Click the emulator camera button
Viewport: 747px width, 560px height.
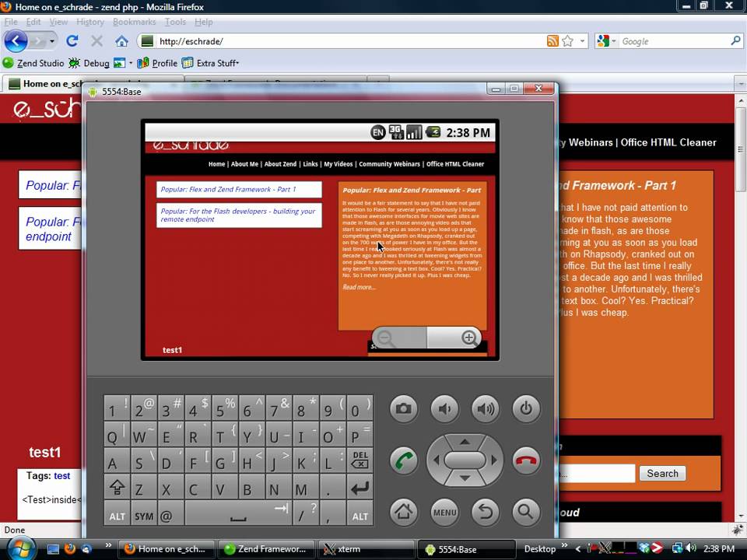coord(404,408)
